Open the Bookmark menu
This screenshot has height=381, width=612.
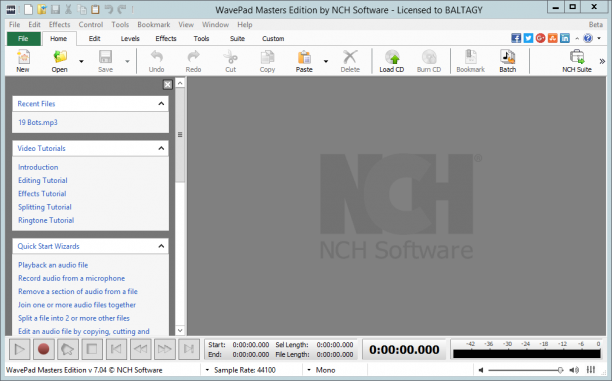coord(153,25)
